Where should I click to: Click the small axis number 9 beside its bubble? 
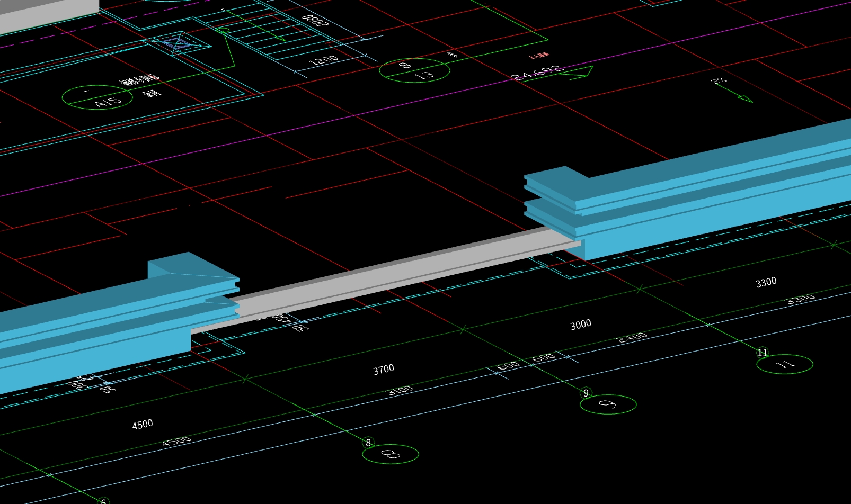pyautogui.click(x=586, y=393)
